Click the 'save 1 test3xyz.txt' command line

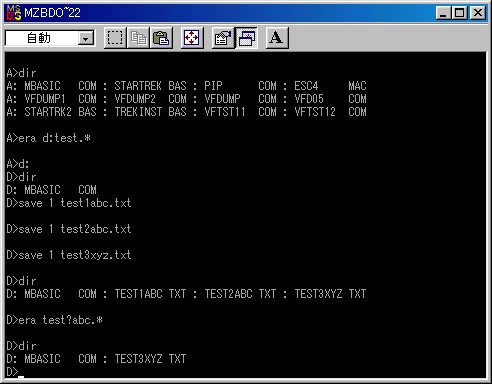pyautogui.click(x=69, y=255)
